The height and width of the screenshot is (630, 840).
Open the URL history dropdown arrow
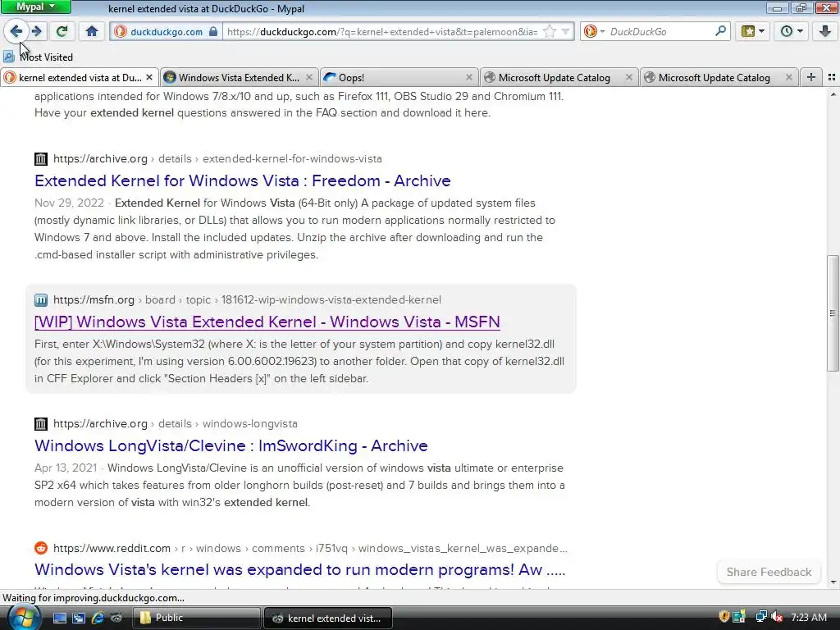click(x=565, y=32)
